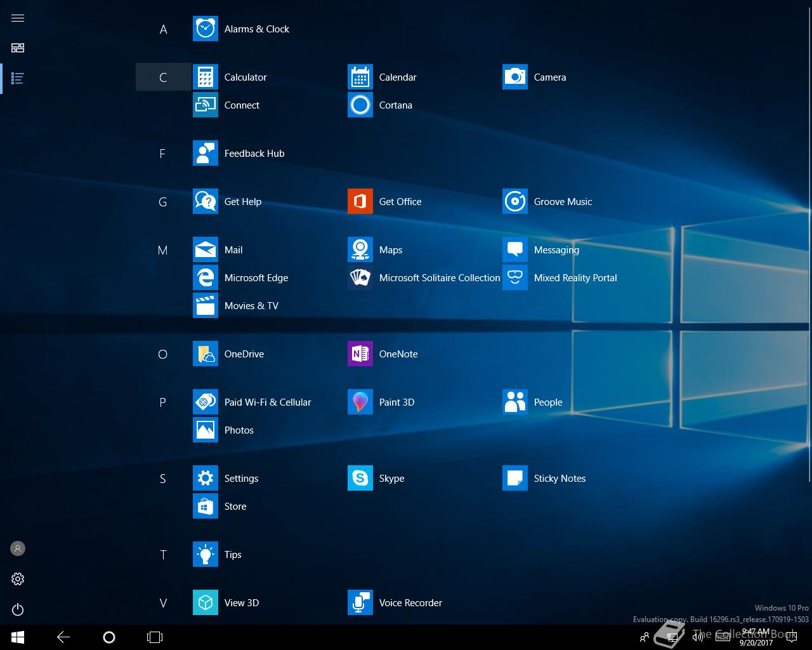812x650 pixels.
Task: Launch the Voice Recorder icon
Action: [x=360, y=603]
